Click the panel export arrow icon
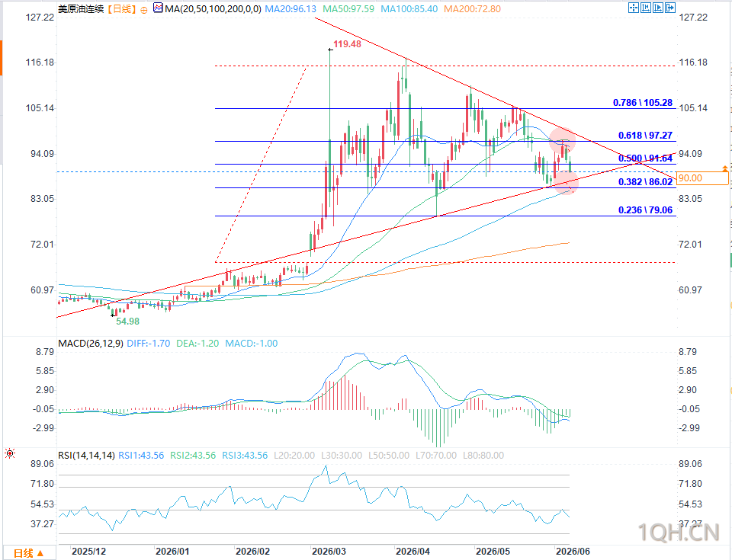Image resolution: width=732 pixels, height=560 pixels. click(x=670, y=8)
